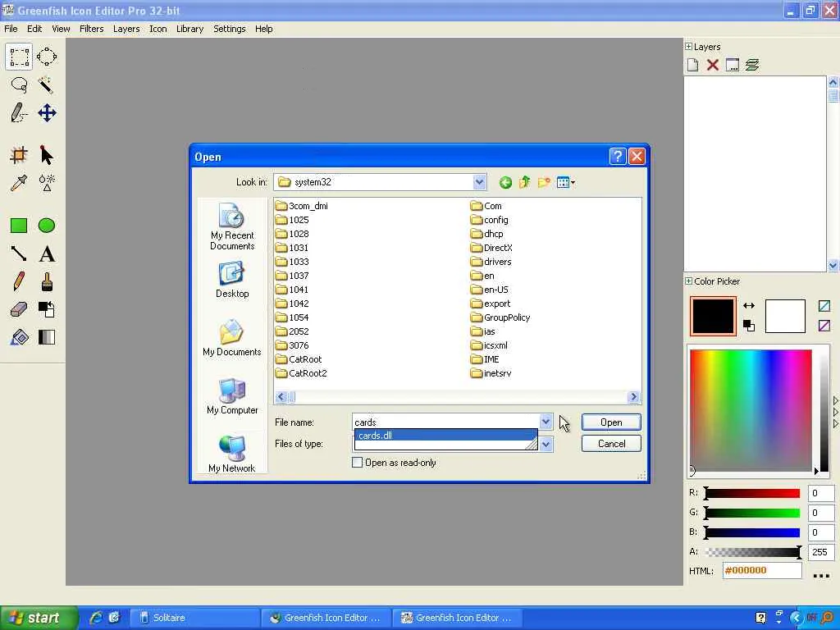Expand the Look in folder dropdown

(479, 182)
